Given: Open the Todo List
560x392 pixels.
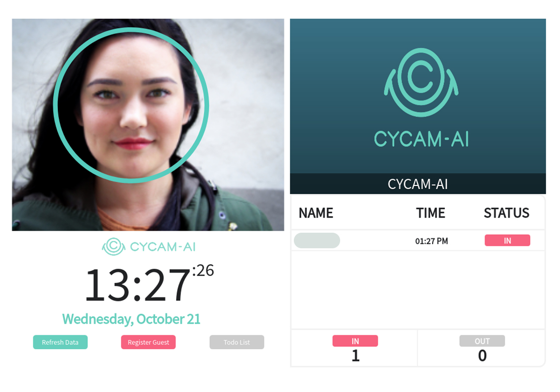Looking at the screenshot, I should click(x=237, y=342).
